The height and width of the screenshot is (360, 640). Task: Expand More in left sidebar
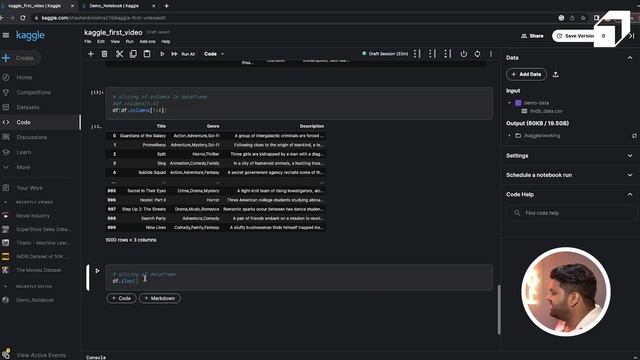click(23, 167)
